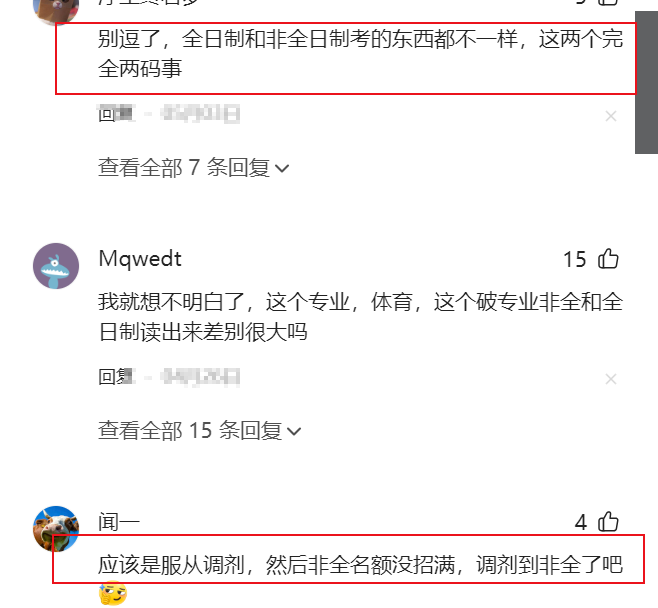Like Mqwedt's comment with thumbs-up icon
Viewport: 658px width, 608px height.
click(x=608, y=258)
